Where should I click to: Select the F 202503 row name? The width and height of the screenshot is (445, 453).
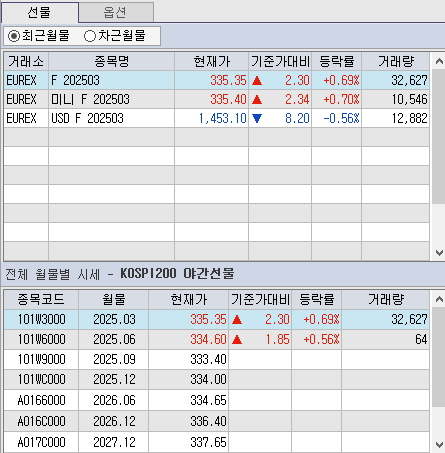[x=75, y=80]
